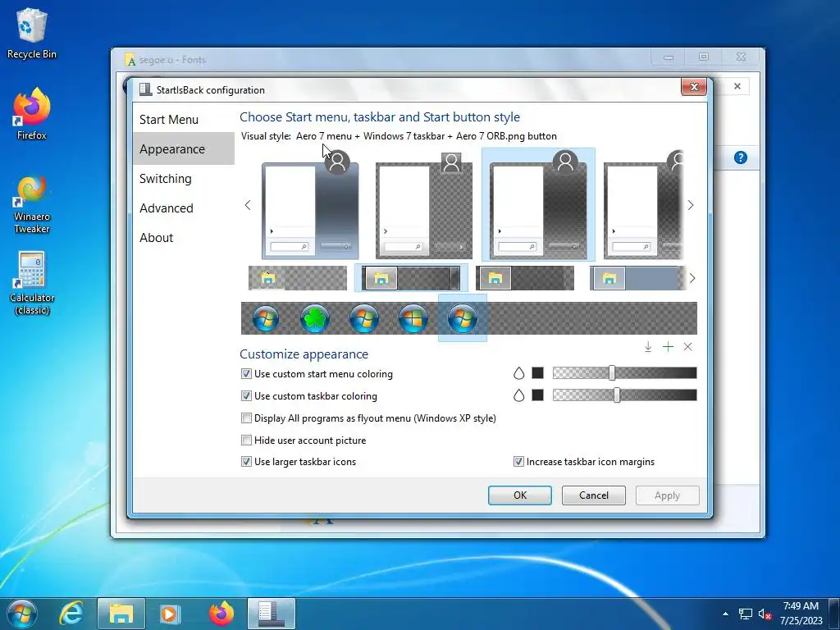Close the StartIsBack configuration dialog
This screenshot has width=840, height=630.
coord(694,87)
